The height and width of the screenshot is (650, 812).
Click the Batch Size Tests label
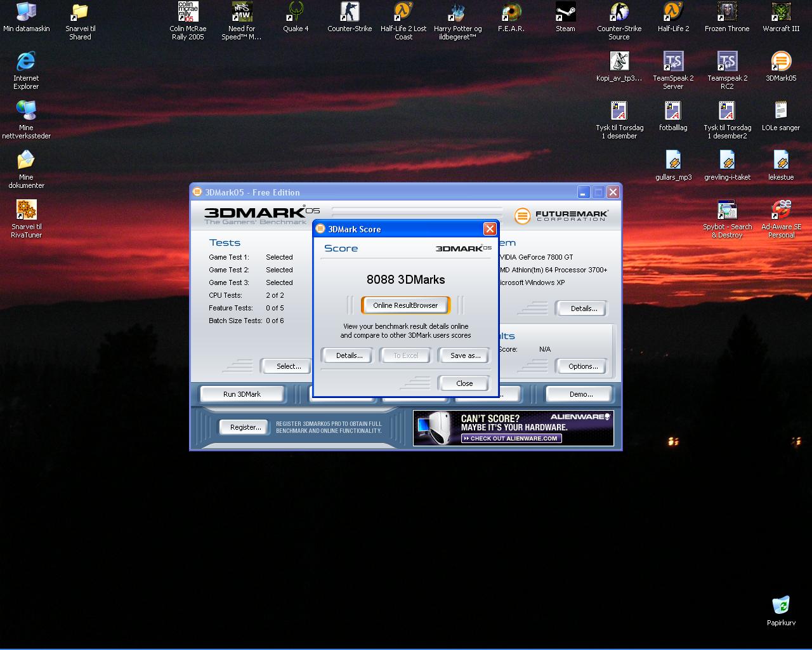[235, 321]
